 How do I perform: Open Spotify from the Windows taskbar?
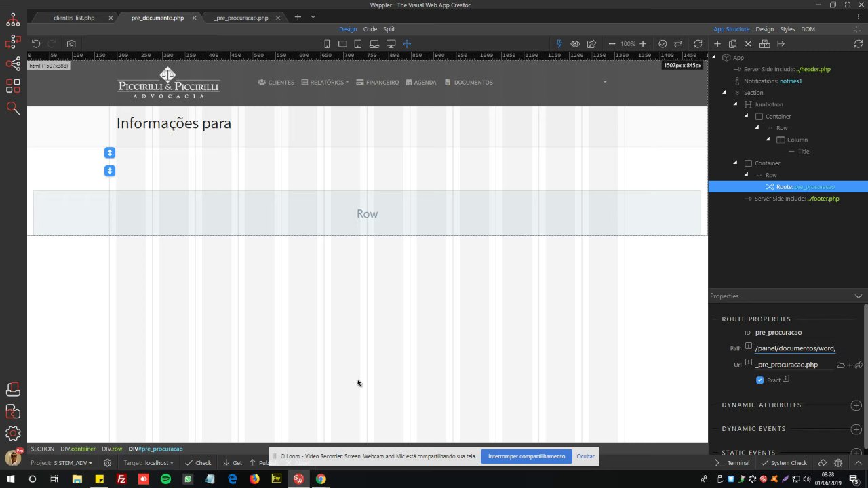click(x=166, y=479)
